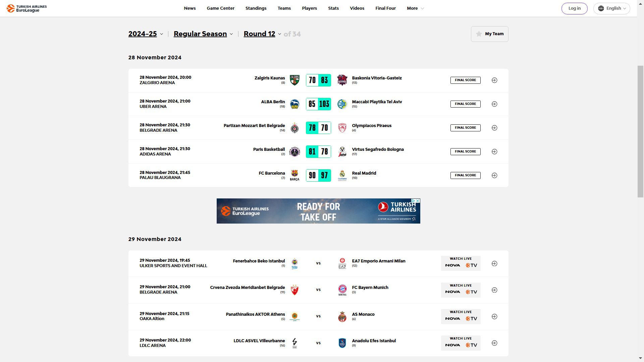Open the 2024-25 season dropdown
644x362 pixels.
click(146, 34)
